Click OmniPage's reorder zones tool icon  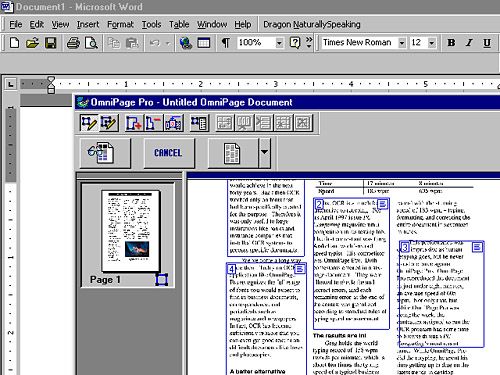tap(172, 123)
